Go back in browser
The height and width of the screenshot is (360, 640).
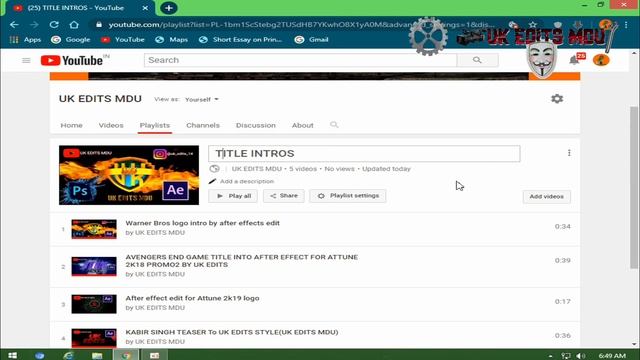coord(14,24)
